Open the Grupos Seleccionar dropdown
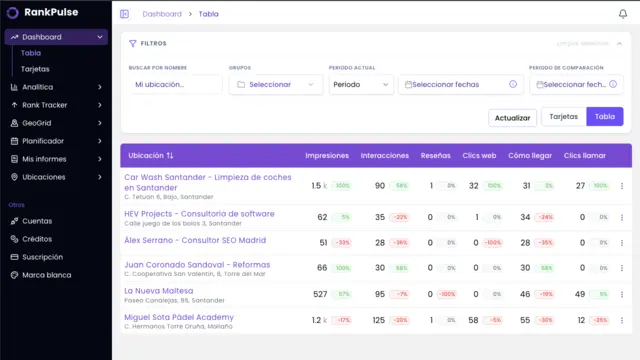 (x=276, y=84)
